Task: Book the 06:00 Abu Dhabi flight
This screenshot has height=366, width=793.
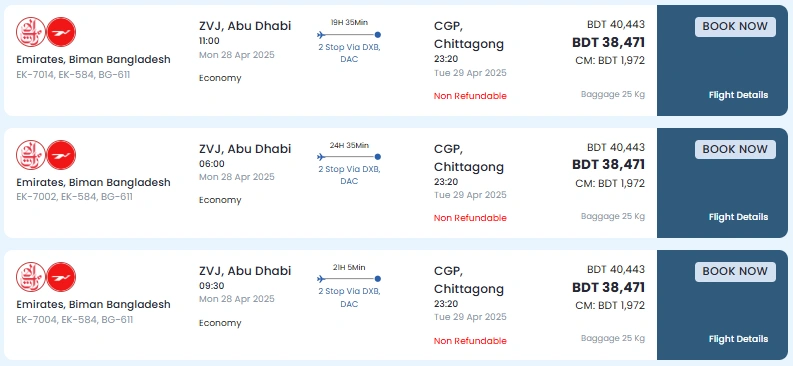Action: tap(735, 150)
